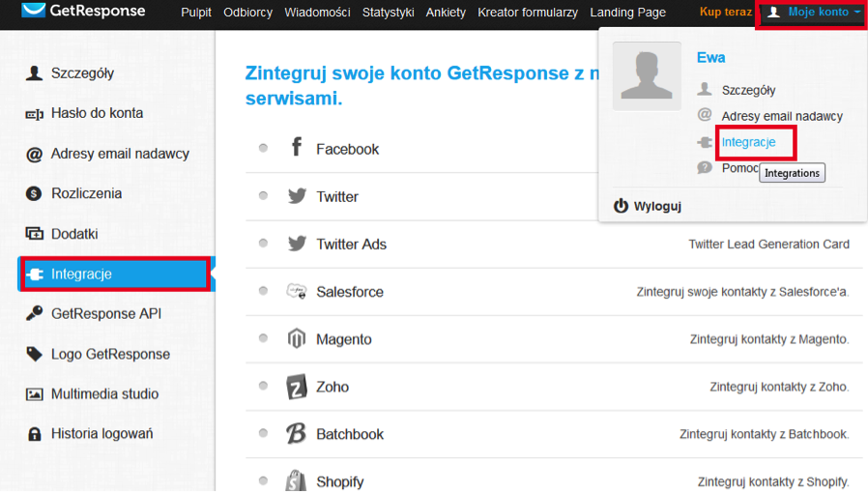Click the Kup teraz link

[x=726, y=12]
